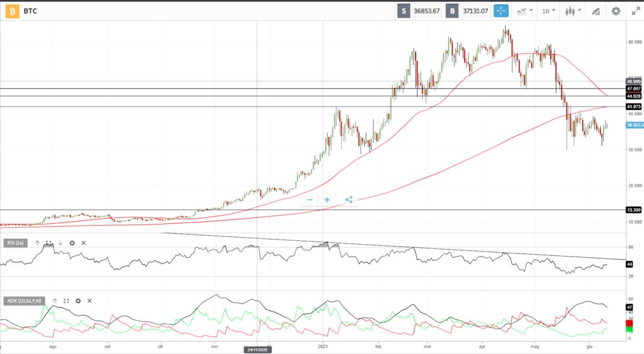The image size is (644, 354).
Task: Move RSI panel down
Action: coord(60,243)
